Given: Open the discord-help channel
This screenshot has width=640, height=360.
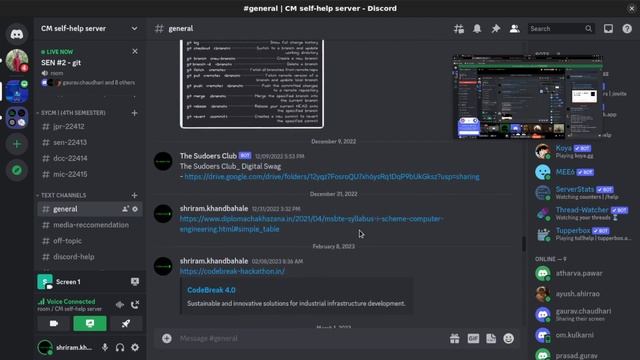Looking at the screenshot, I should click(x=90, y=257).
